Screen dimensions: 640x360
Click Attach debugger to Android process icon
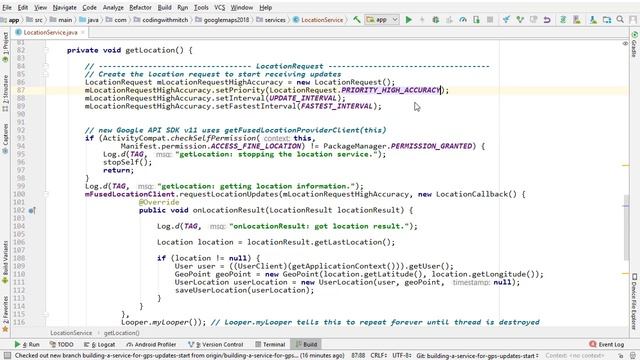[476, 19]
